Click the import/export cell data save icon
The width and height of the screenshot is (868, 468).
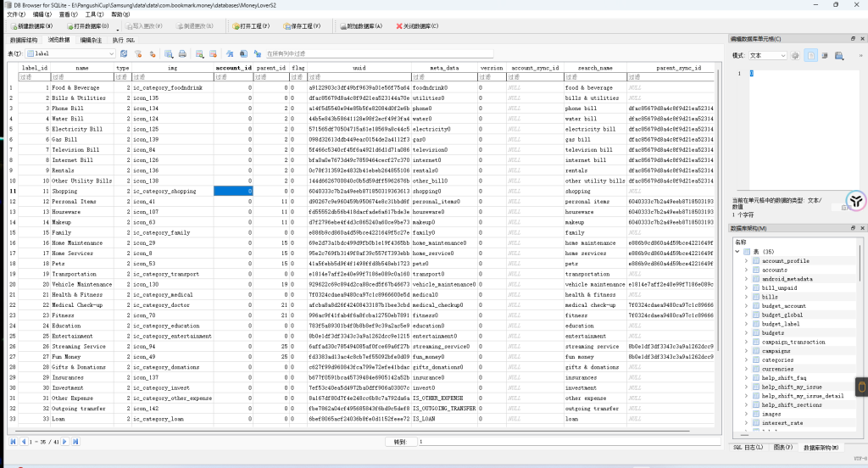[x=838, y=55]
